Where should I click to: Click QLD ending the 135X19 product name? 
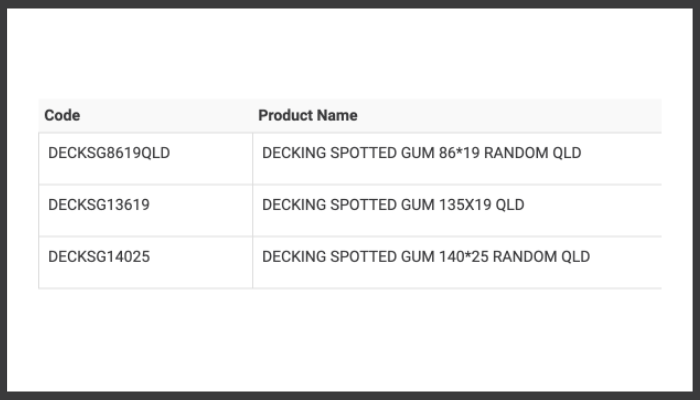[x=510, y=204]
